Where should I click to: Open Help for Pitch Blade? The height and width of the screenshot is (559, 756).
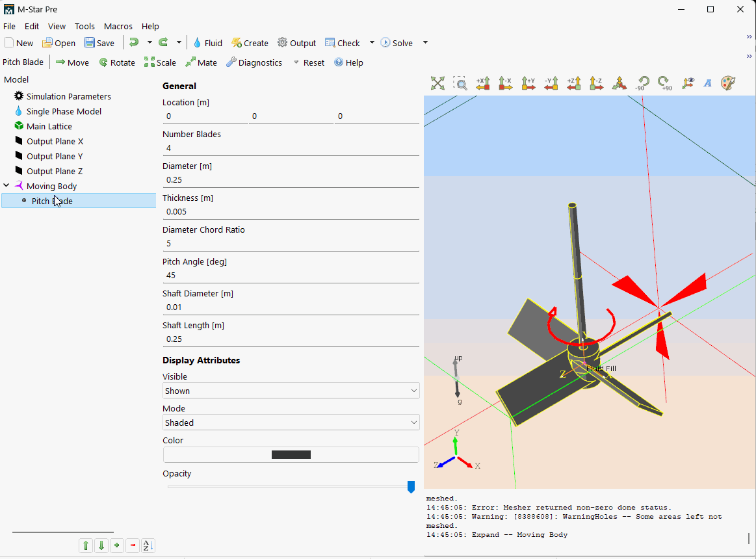coord(348,62)
